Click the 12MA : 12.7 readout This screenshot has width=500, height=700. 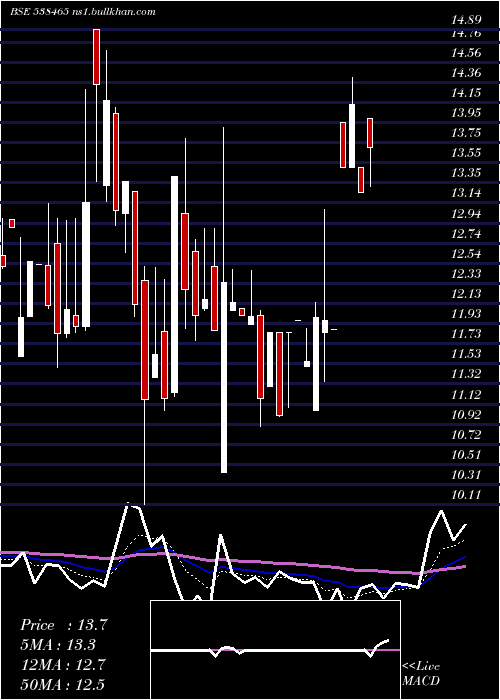63,665
